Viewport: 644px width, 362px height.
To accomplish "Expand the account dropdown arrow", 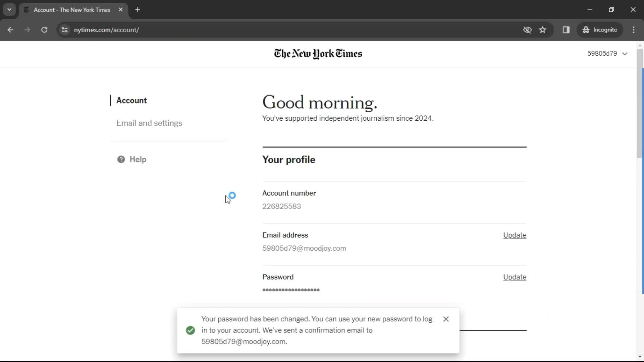I will pyautogui.click(x=626, y=54).
